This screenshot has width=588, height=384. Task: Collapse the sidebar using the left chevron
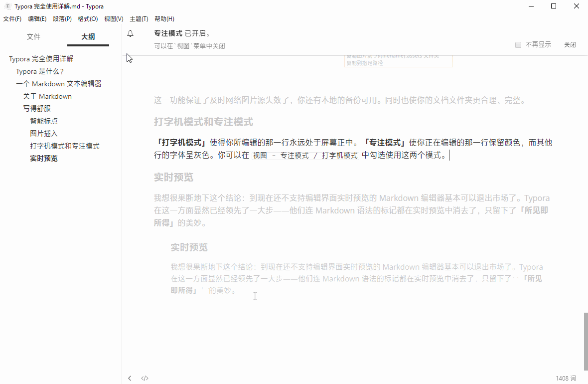[130, 378]
